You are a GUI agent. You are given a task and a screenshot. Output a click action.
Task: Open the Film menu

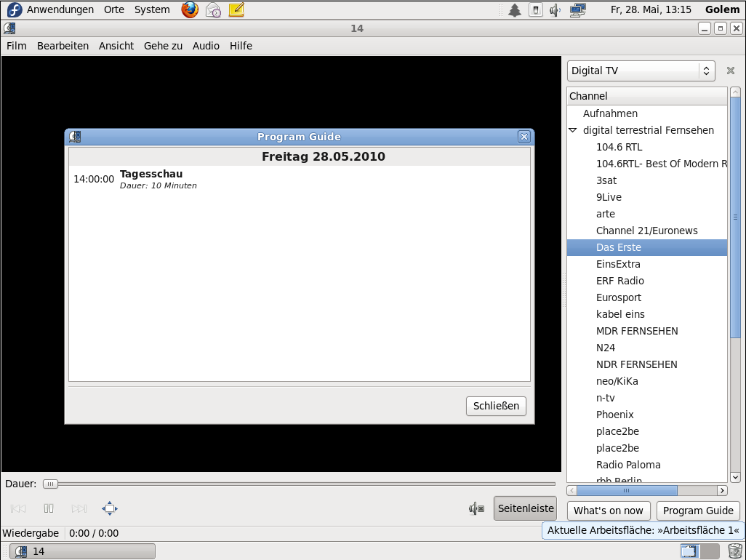pos(17,46)
